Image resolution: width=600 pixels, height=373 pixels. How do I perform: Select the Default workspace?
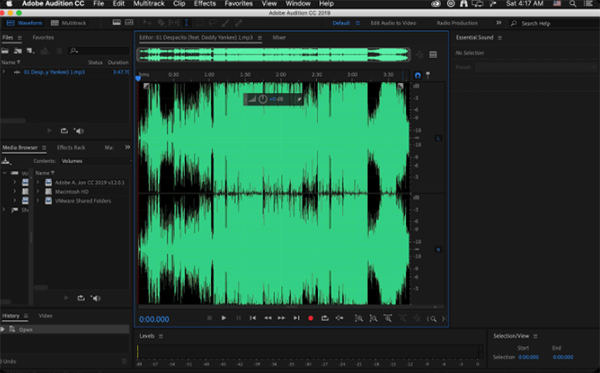341,23
